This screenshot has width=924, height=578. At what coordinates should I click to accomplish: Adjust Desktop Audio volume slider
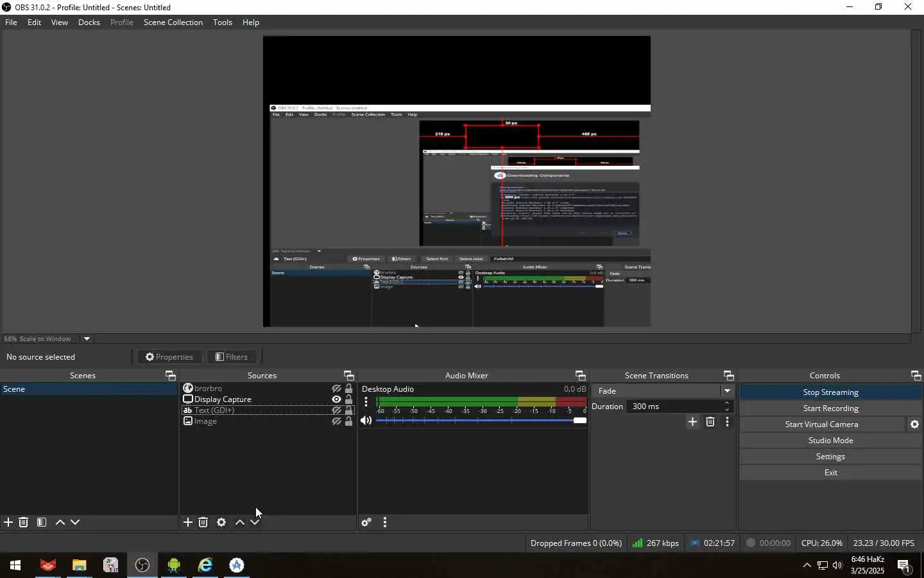point(481,421)
